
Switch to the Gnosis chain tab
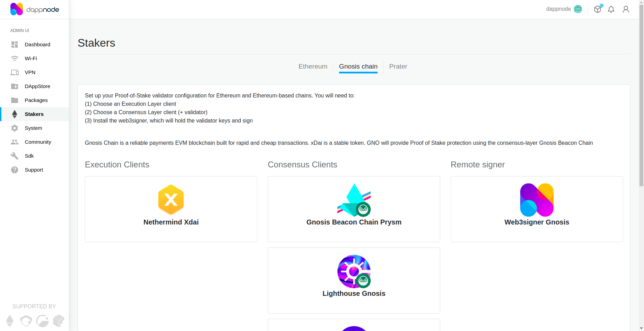click(x=358, y=66)
